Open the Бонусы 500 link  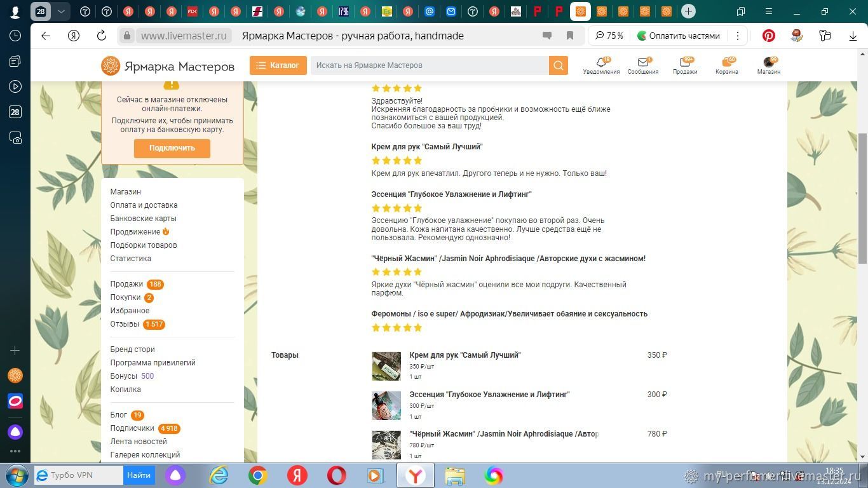pyautogui.click(x=132, y=376)
